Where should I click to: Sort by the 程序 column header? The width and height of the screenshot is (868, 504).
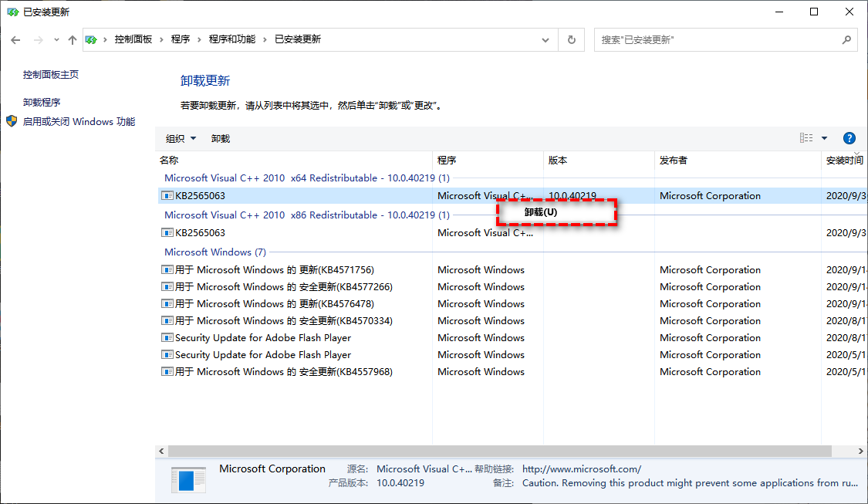[488, 161]
